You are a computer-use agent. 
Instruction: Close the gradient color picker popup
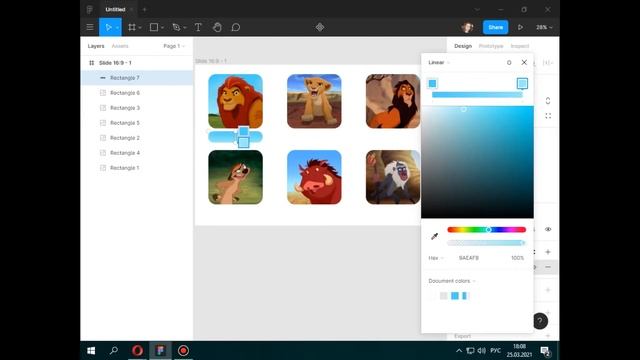[524, 62]
